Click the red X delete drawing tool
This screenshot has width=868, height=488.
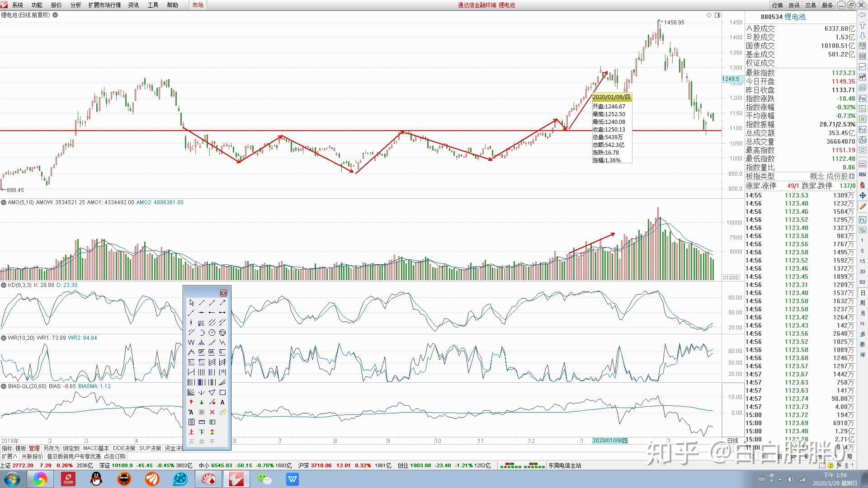(212, 412)
